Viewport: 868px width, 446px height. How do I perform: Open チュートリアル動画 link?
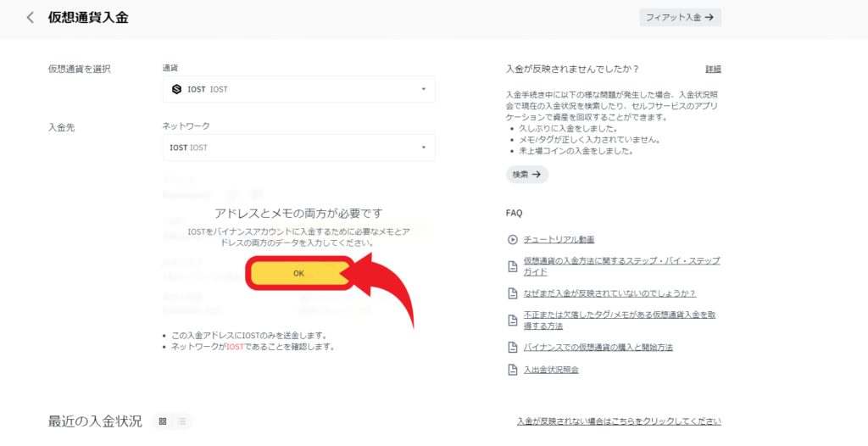pyautogui.click(x=559, y=239)
